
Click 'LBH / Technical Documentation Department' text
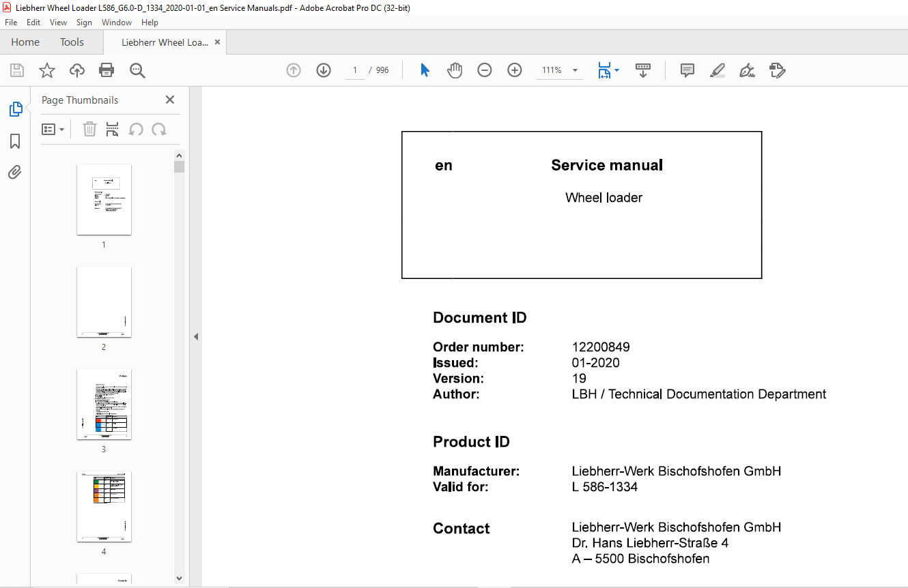pos(699,394)
